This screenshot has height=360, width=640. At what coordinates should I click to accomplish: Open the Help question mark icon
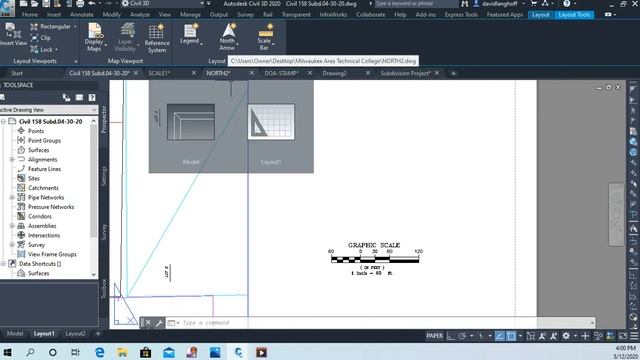point(567,4)
